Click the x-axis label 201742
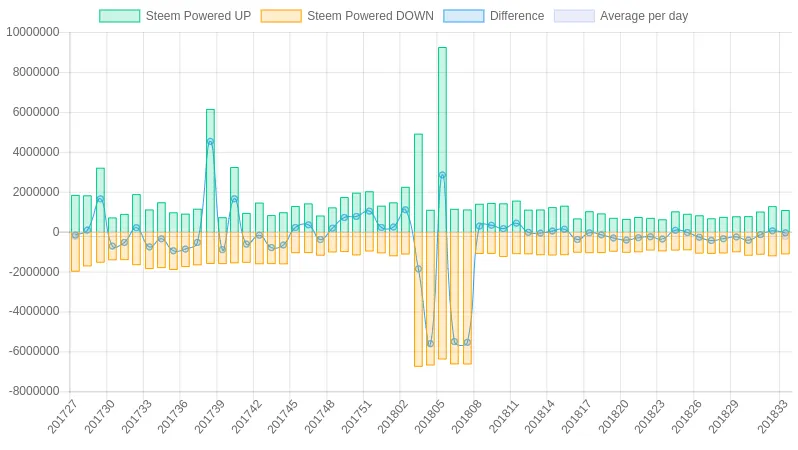798x450 pixels. pyautogui.click(x=246, y=416)
